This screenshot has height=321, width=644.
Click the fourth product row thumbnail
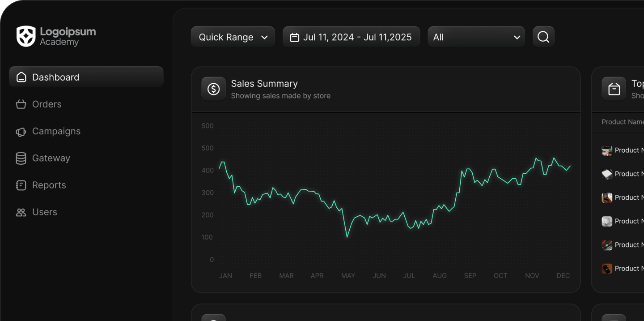coord(607,221)
